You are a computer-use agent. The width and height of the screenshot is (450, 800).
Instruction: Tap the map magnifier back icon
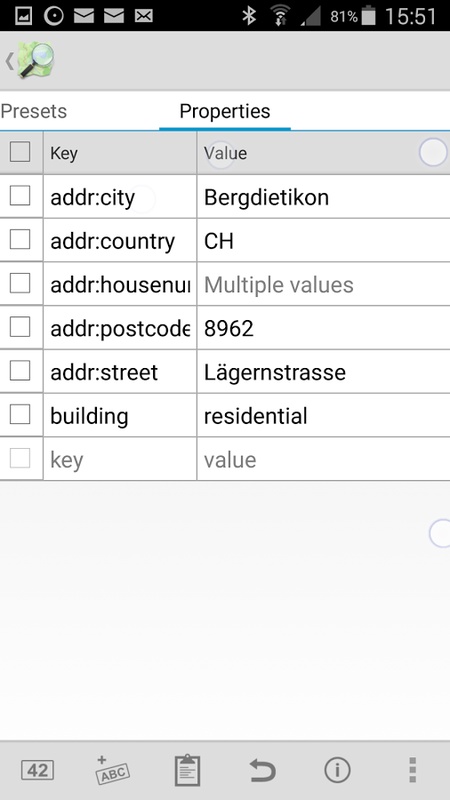31,61
